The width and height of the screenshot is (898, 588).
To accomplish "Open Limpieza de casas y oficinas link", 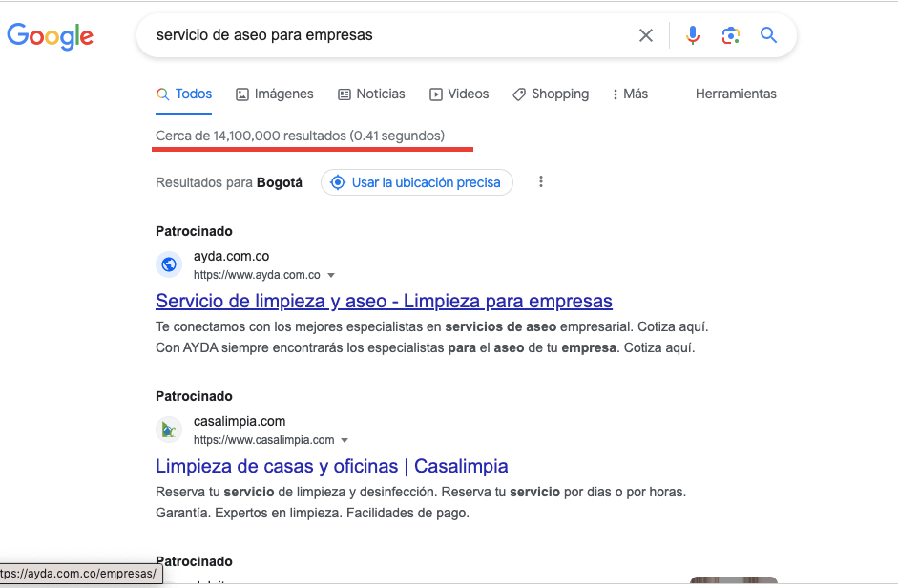I will tap(331, 466).
